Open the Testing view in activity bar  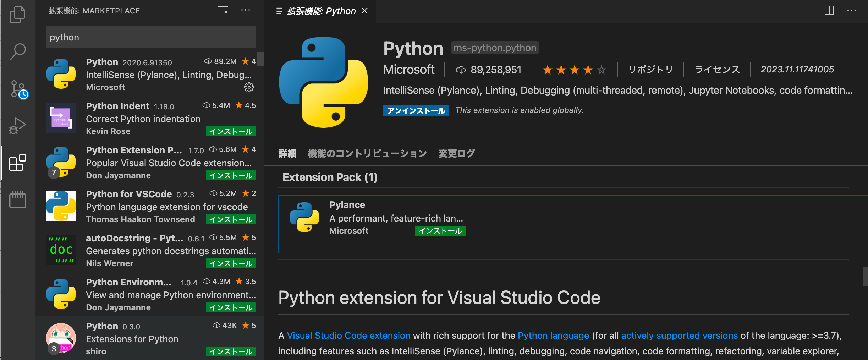[17, 200]
